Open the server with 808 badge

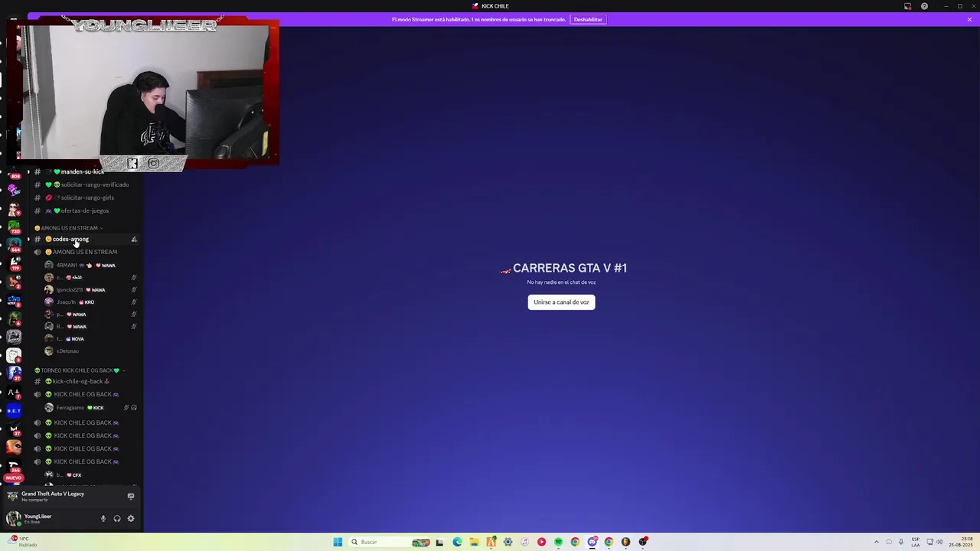(x=14, y=172)
